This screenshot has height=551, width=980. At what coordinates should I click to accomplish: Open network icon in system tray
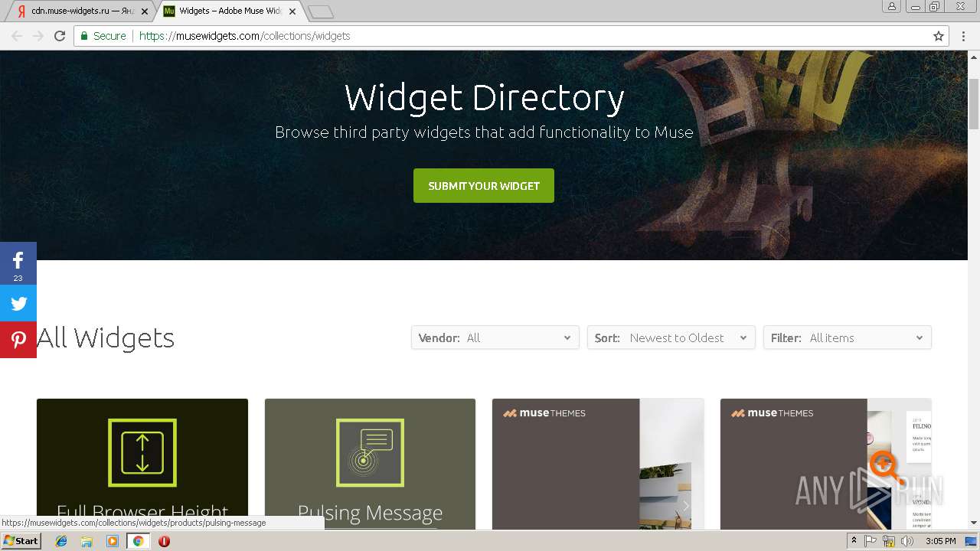[889, 541]
